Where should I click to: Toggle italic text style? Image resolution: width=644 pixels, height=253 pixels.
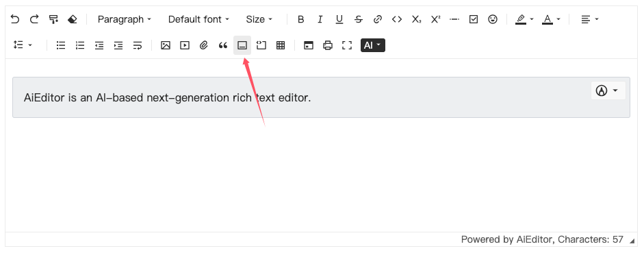pos(320,19)
